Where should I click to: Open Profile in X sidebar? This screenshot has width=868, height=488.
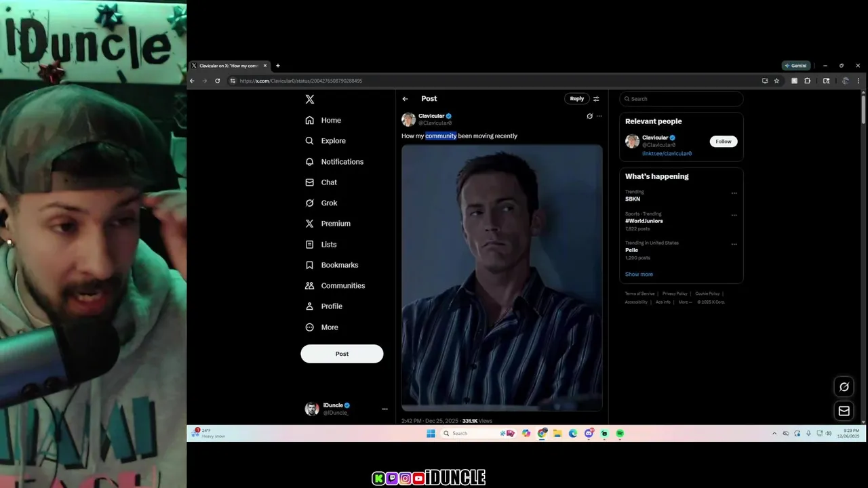324,306
